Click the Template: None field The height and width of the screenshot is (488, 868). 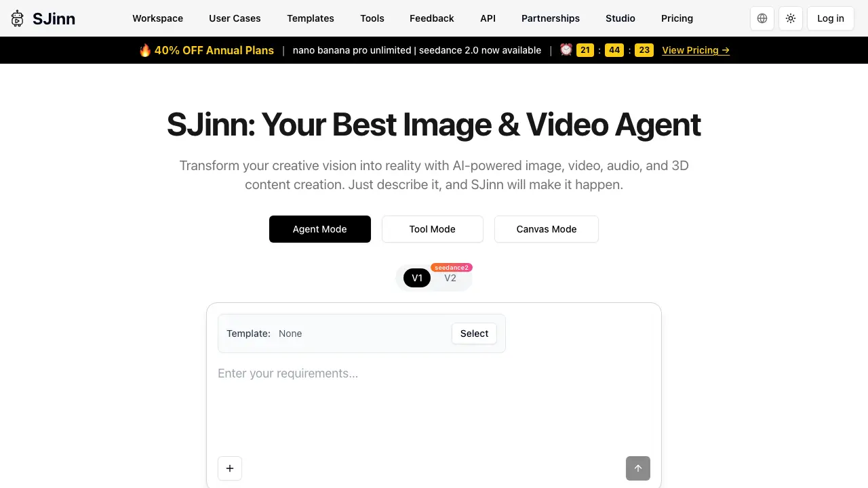(361, 333)
